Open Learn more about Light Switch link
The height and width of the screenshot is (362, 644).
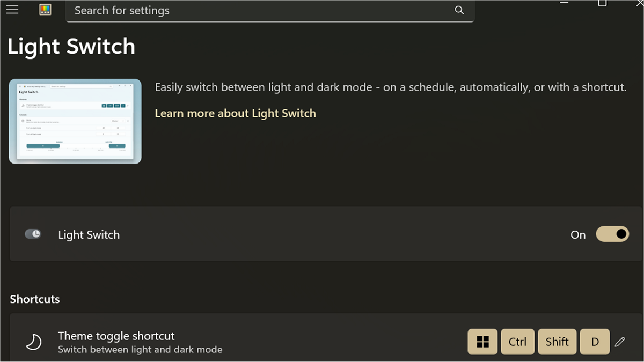[235, 113]
